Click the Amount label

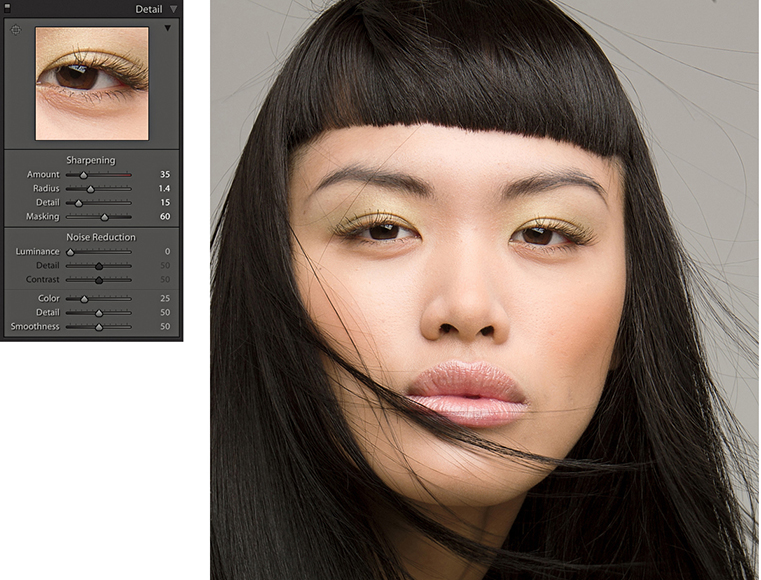pyautogui.click(x=43, y=174)
